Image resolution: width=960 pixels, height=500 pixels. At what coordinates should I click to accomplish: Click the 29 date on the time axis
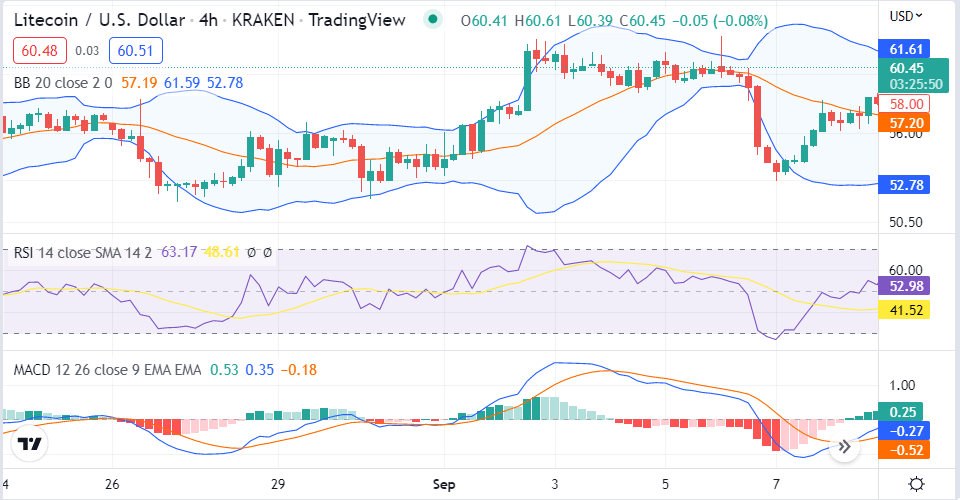(279, 484)
